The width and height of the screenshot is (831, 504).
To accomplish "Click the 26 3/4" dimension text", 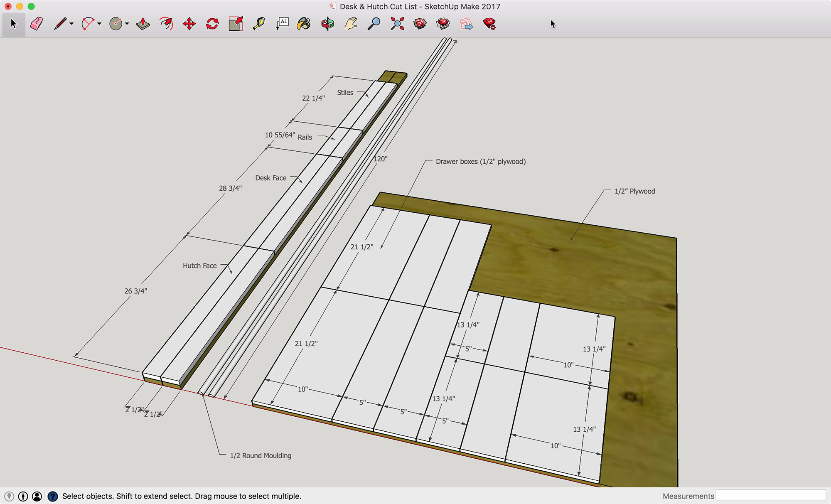I will (136, 291).
